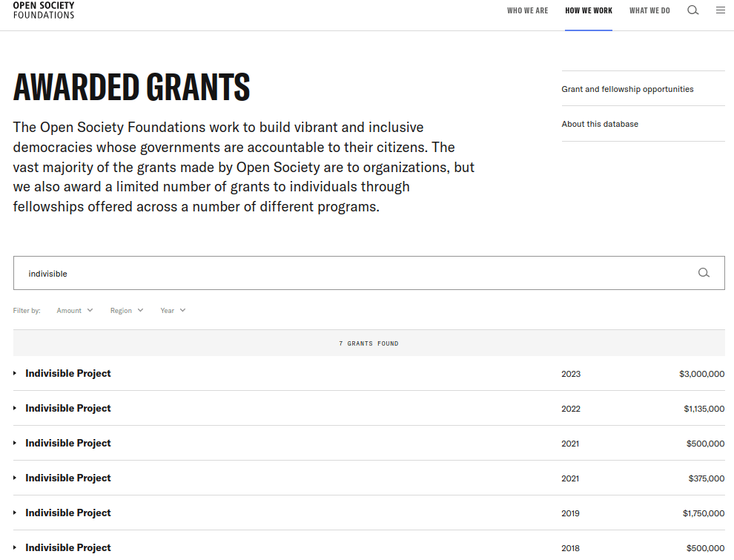
Task: Expand the 2022 Indivisible Project $1,135,000 grant
Action: (369, 408)
